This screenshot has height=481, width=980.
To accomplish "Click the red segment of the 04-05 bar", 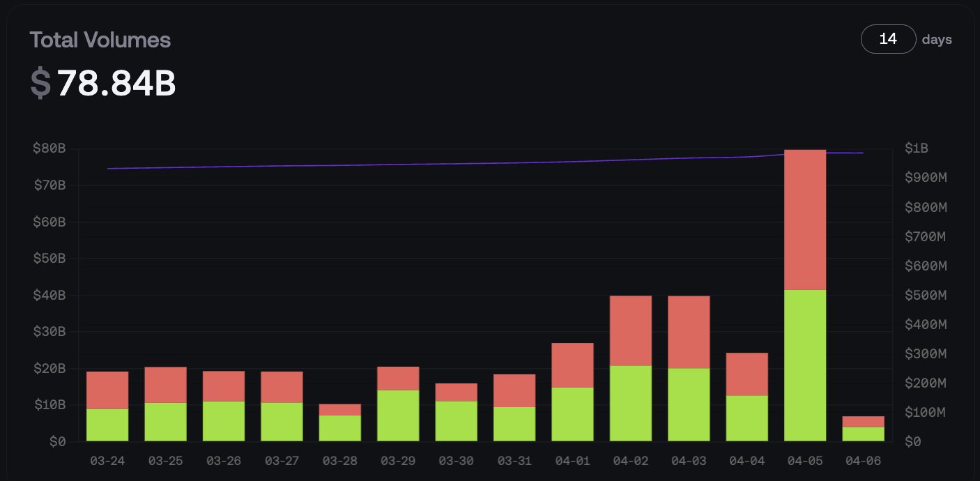I will point(805,220).
